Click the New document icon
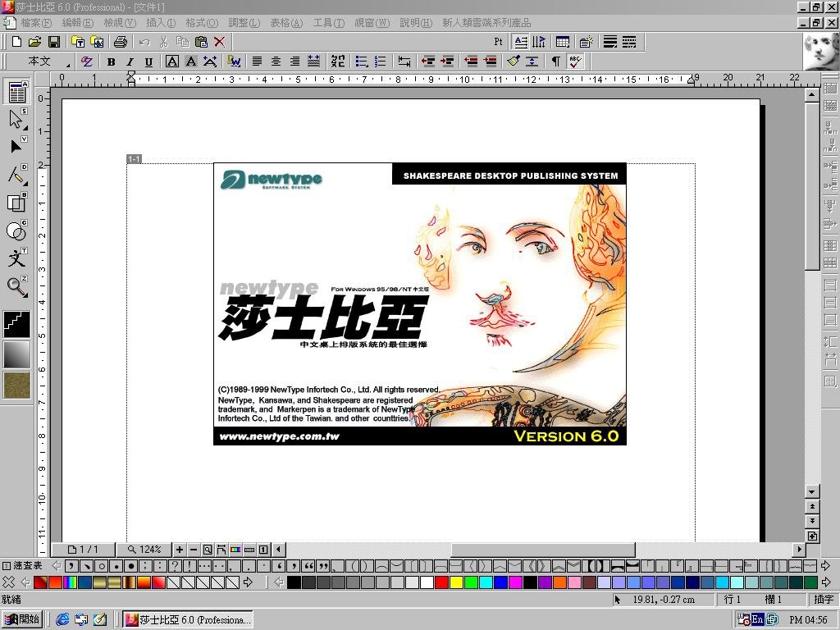The height and width of the screenshot is (630, 840). [x=16, y=42]
